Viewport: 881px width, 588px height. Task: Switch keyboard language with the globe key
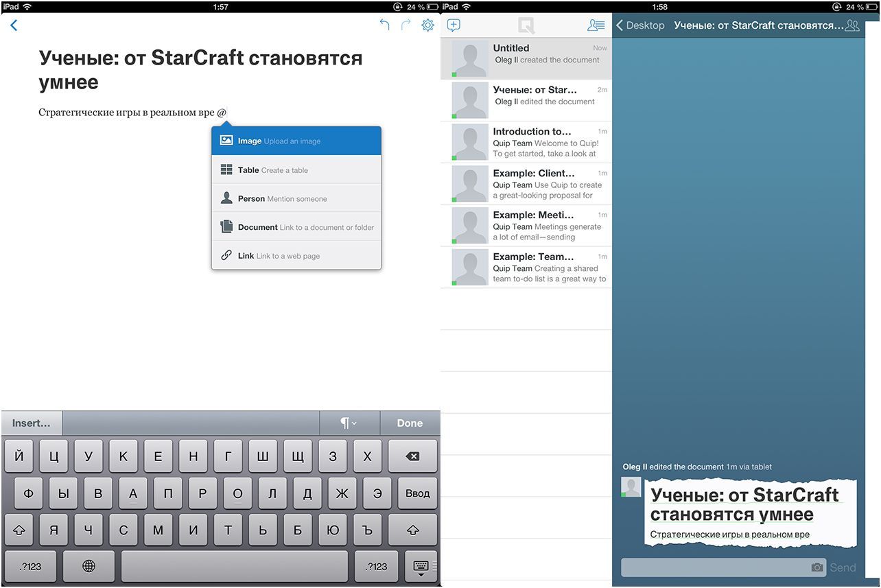pyautogui.click(x=89, y=566)
